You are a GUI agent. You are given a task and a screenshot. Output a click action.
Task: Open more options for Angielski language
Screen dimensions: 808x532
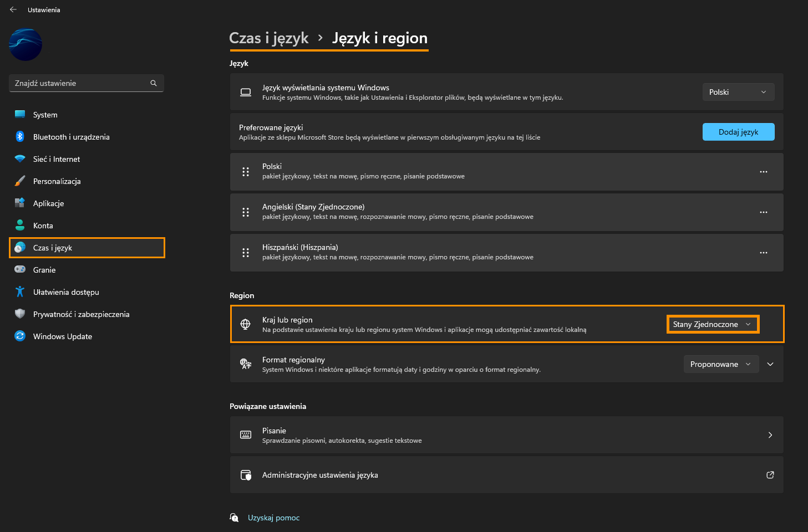[764, 212]
